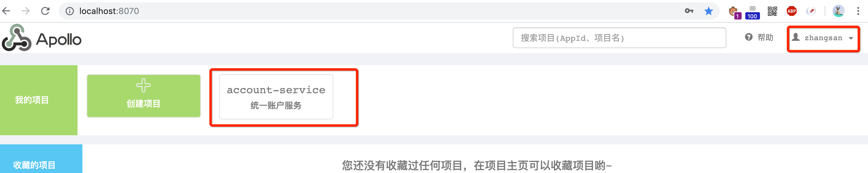868x173 pixels.
Task: Open the Chrome profile avatar
Action: (x=838, y=11)
